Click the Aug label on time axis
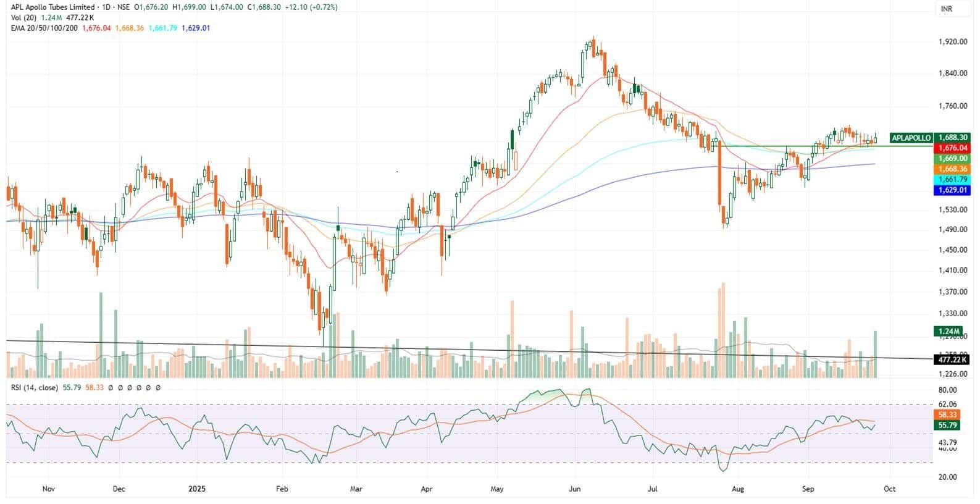 737,489
